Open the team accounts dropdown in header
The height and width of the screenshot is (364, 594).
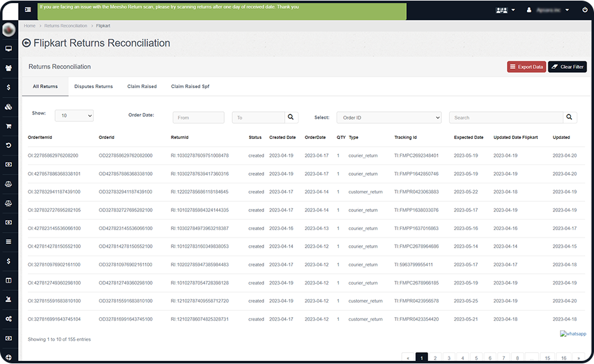point(505,10)
